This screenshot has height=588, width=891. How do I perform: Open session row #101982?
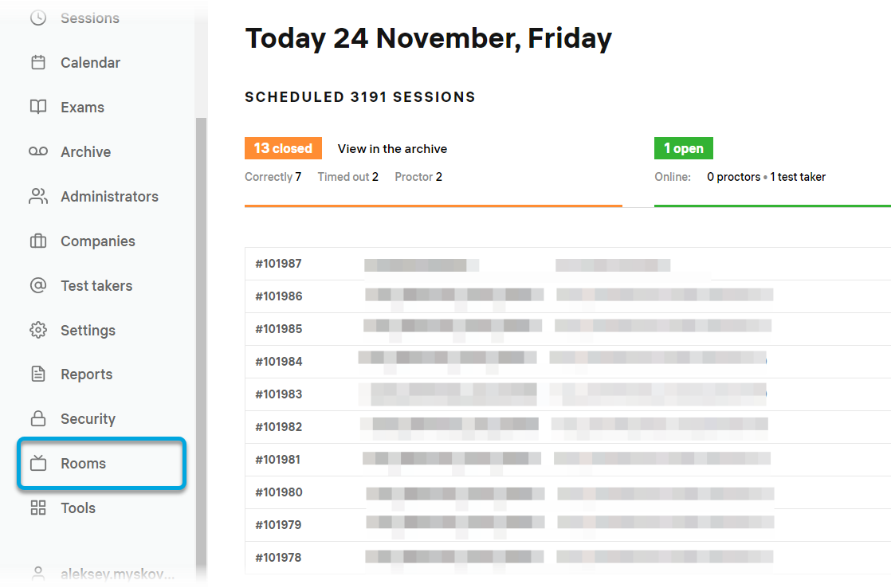tap(278, 427)
